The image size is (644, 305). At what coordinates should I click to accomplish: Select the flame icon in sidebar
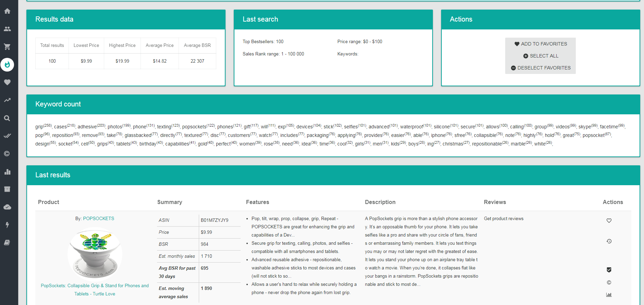7,64
